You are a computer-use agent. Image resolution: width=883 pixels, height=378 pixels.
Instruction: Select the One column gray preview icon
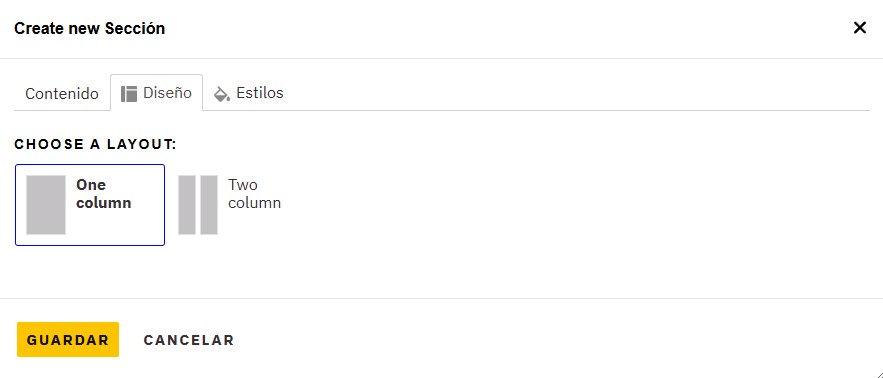46,204
